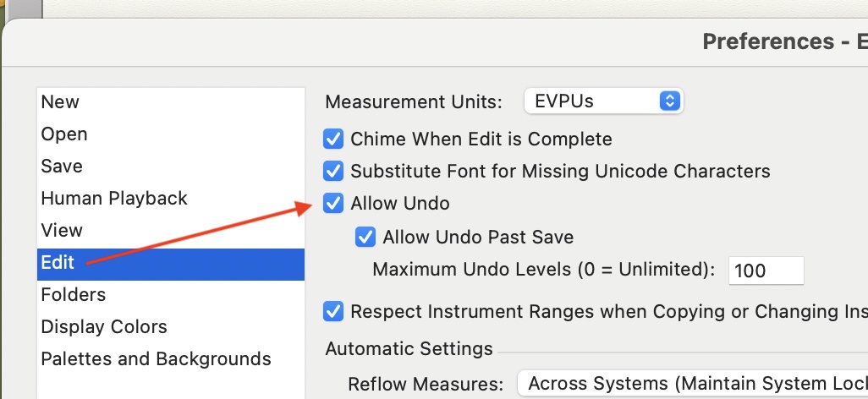Viewport: 868px width, 399px height.
Task: Toggle the Allow Undo checkbox
Action: pyautogui.click(x=334, y=204)
